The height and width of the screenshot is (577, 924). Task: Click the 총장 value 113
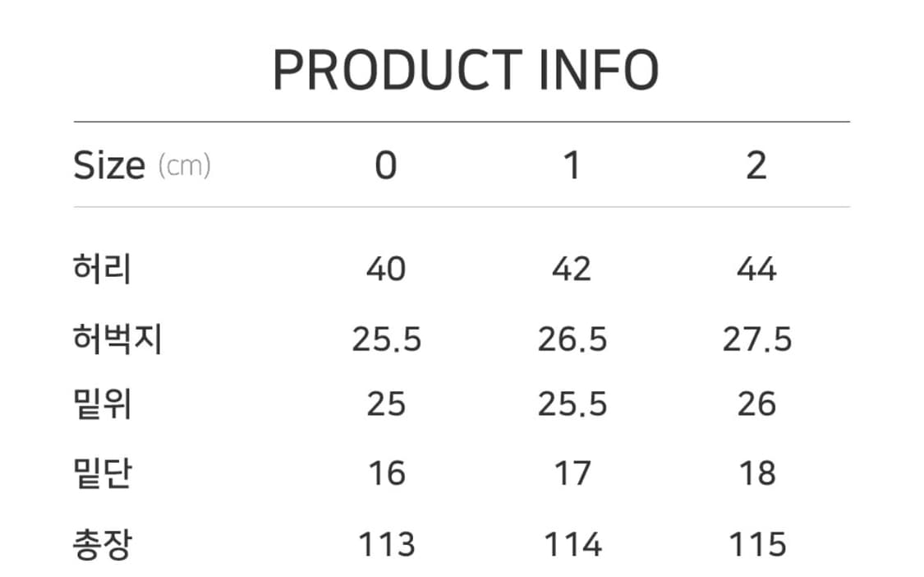coord(386,544)
